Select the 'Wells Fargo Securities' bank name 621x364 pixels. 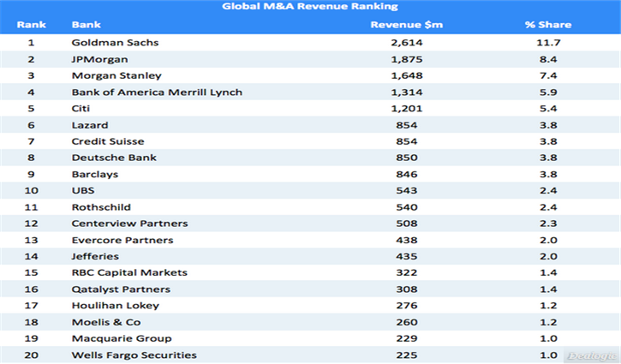click(x=134, y=355)
